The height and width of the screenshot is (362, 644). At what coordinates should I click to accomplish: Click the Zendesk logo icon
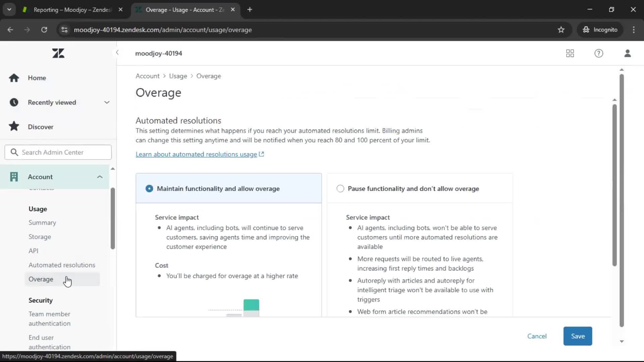tap(58, 53)
